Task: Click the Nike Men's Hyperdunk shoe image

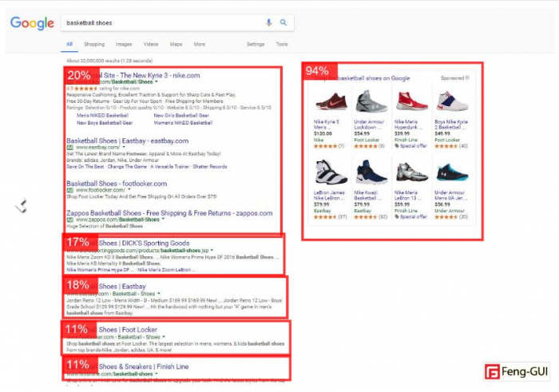Action: [411, 101]
